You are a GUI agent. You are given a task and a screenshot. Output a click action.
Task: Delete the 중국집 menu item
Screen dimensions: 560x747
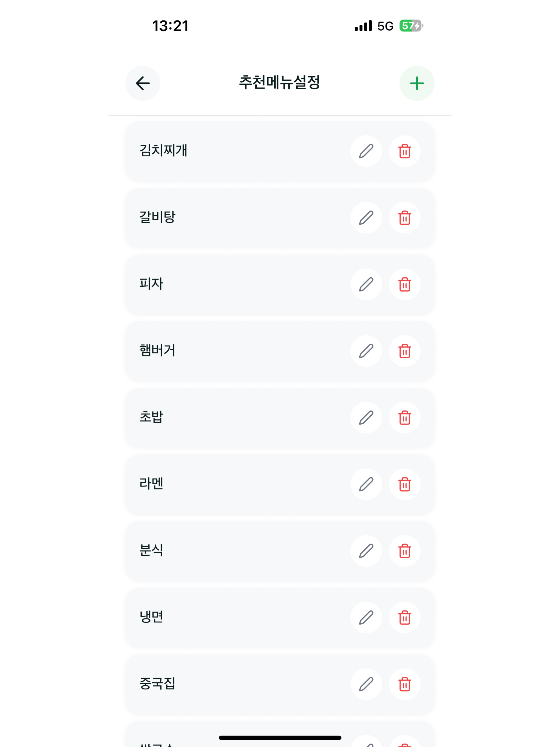[x=405, y=684]
